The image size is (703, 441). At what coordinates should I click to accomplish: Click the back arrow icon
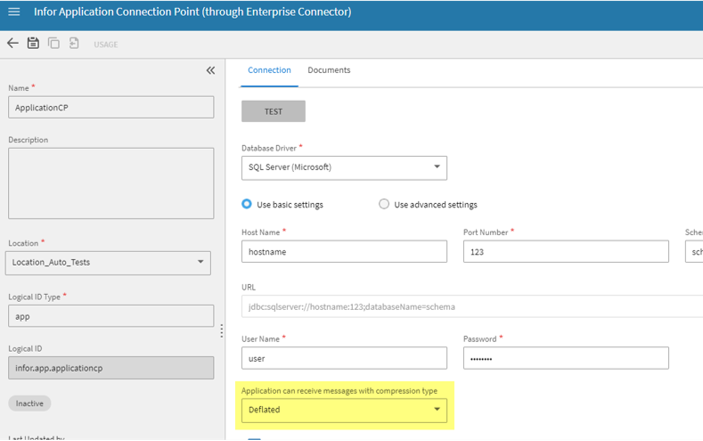click(x=13, y=44)
